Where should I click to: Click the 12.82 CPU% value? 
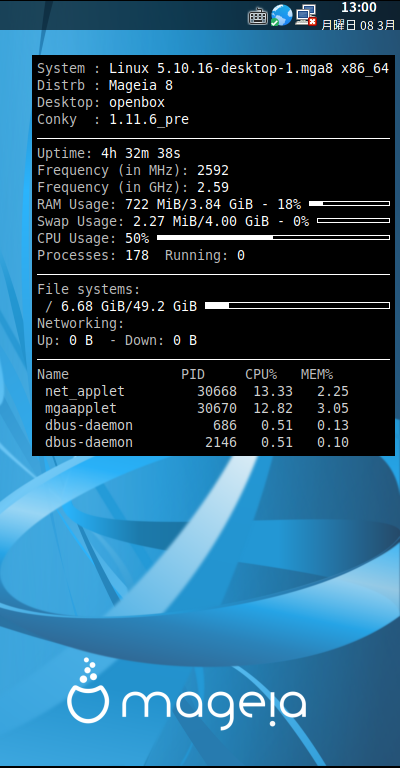pyautogui.click(x=273, y=408)
